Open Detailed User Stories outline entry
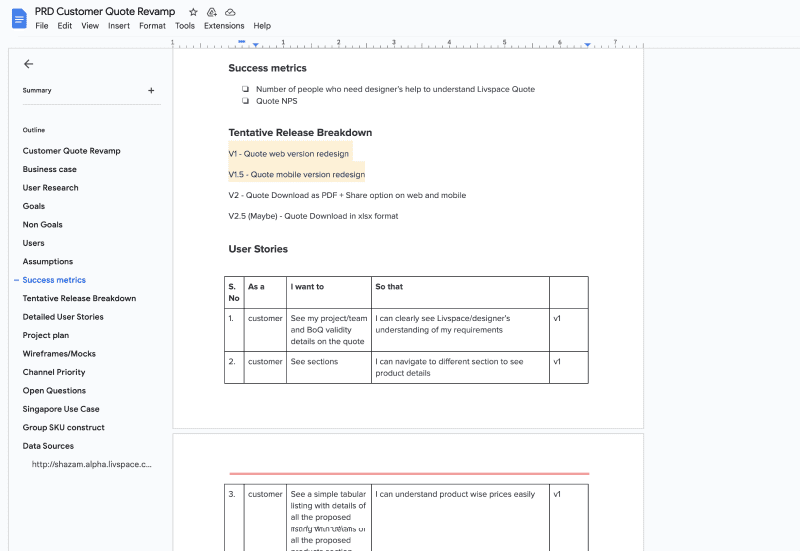This screenshot has height=551, width=800. tap(63, 317)
